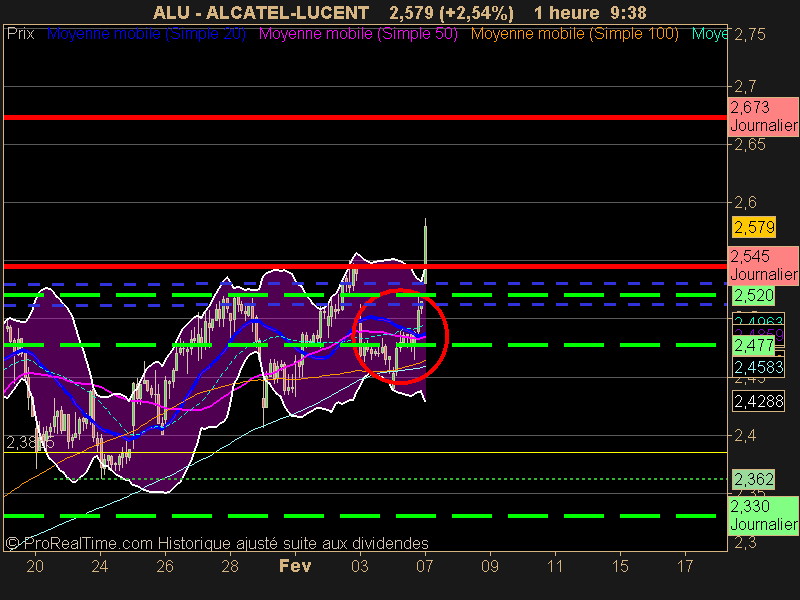
Task: Select the 'Prix' legend label
Action: click(x=20, y=34)
